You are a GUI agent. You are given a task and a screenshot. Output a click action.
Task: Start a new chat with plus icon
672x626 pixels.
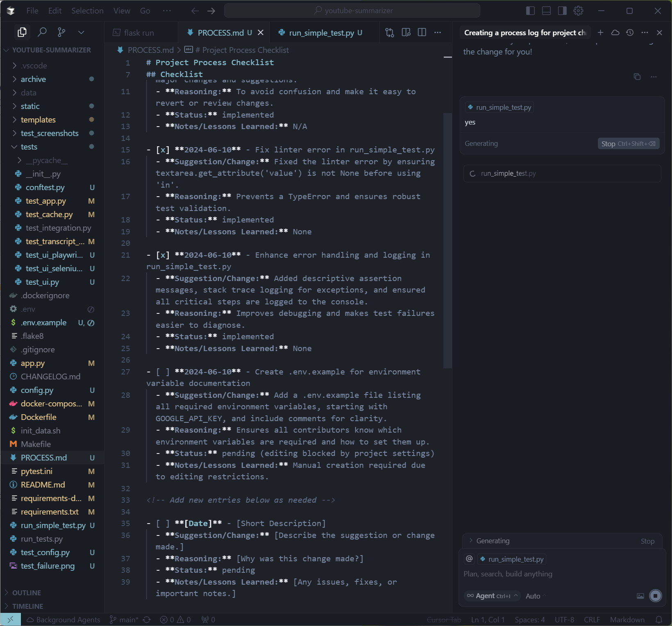pyautogui.click(x=600, y=32)
